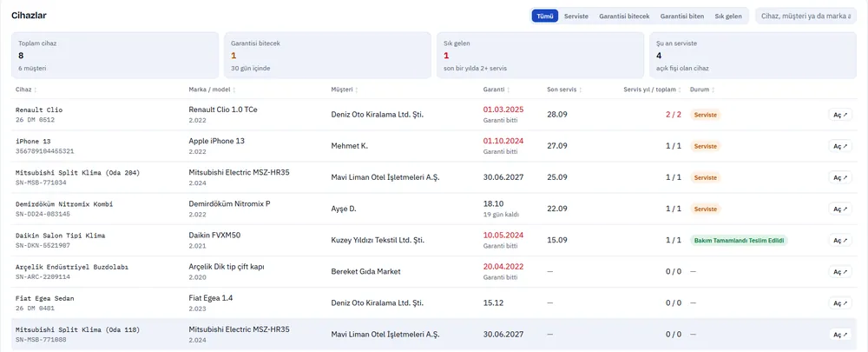Open Daikin Salon Tipi Klima record
Viewport: 868px width, 352px height.
click(840, 241)
